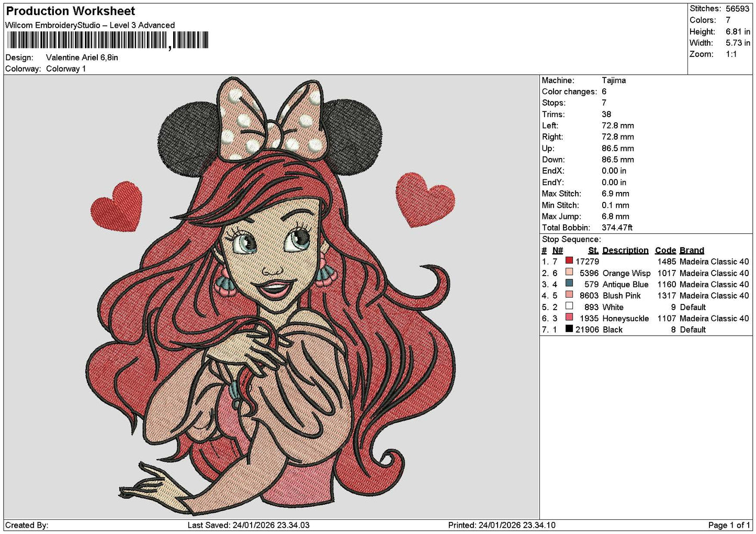Click the stitch count 21906
This screenshot has height=534, width=756.
coord(587,330)
